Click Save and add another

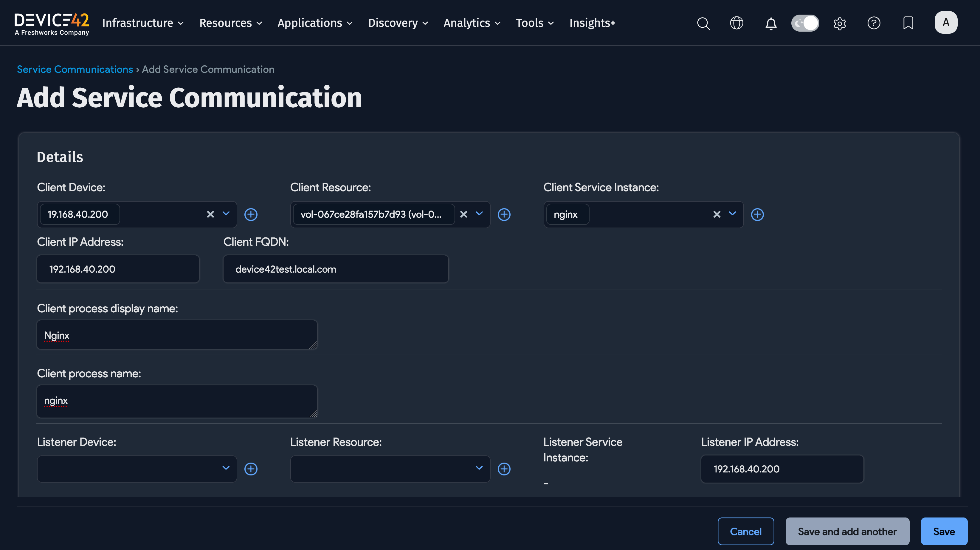point(847,531)
